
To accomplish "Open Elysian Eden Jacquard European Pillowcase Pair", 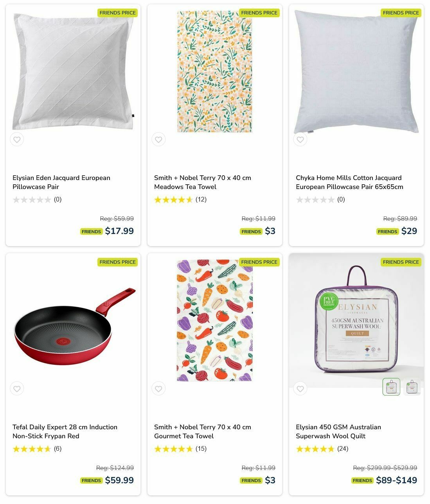I will tap(61, 182).
